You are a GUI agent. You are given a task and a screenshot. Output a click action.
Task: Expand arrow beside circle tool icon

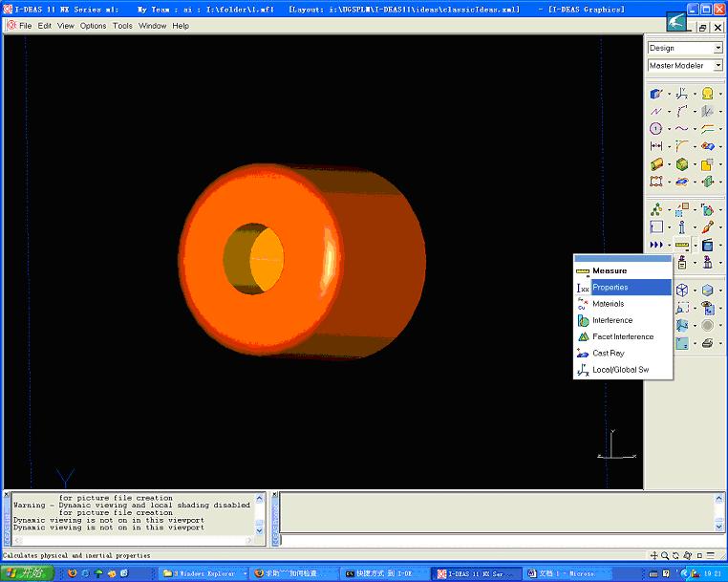click(x=669, y=129)
